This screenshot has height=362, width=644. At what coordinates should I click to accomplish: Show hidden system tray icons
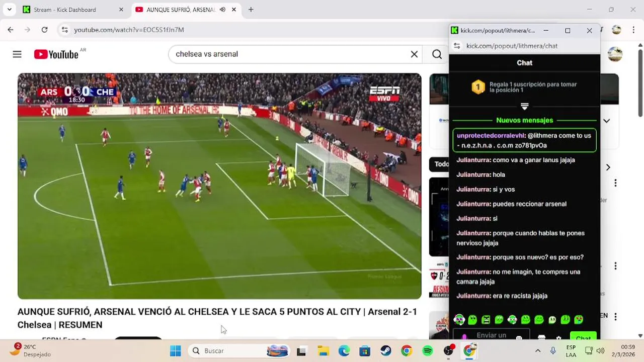point(537,350)
